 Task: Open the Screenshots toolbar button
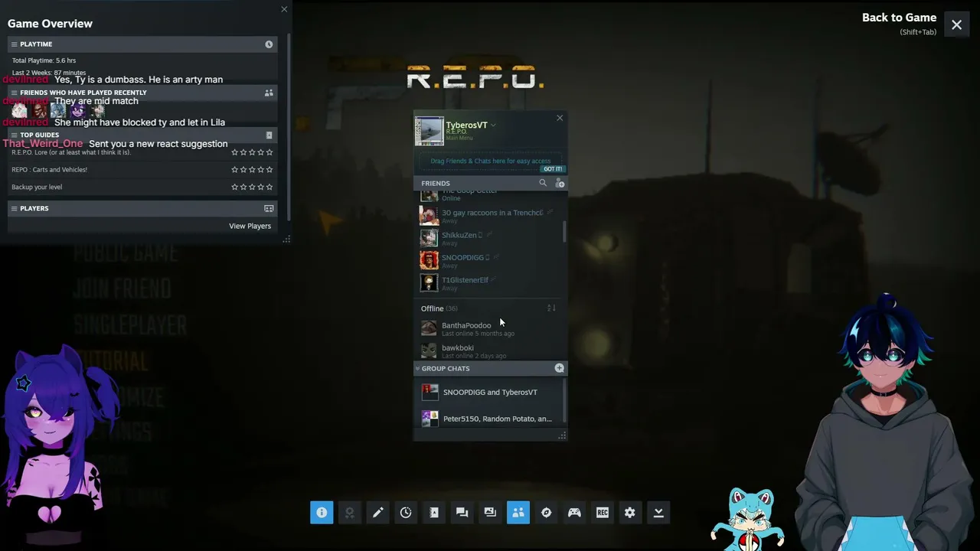[x=490, y=513]
